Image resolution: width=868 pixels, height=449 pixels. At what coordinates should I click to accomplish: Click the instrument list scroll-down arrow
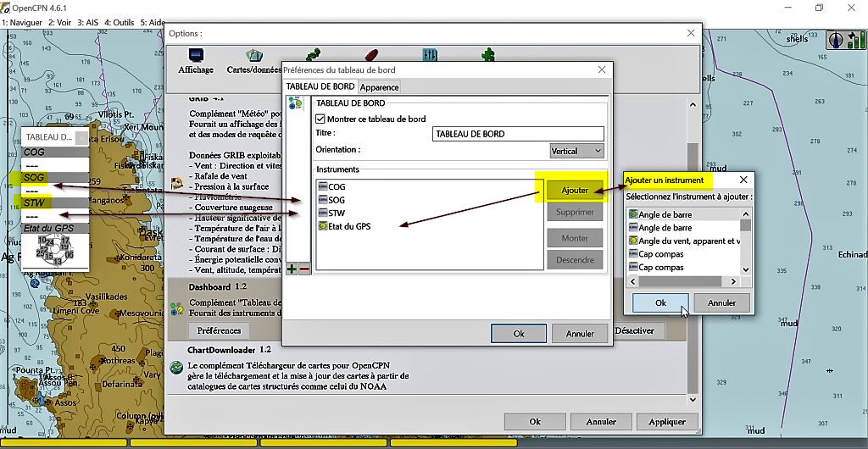[x=746, y=270]
